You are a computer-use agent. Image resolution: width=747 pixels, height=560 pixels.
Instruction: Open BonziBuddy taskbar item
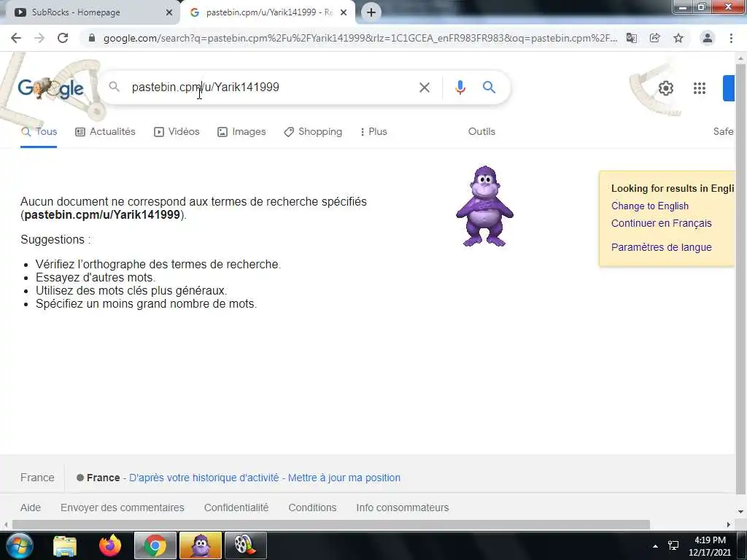pyautogui.click(x=201, y=545)
